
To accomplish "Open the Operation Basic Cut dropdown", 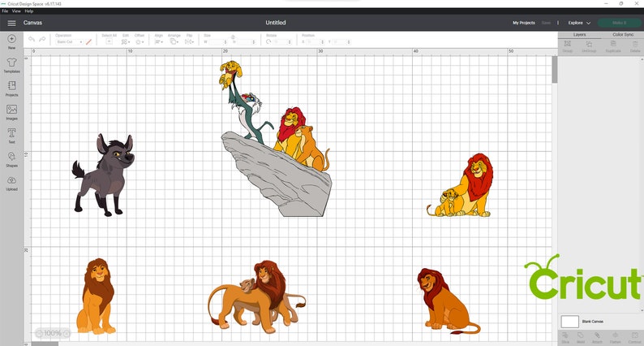I will coord(70,42).
